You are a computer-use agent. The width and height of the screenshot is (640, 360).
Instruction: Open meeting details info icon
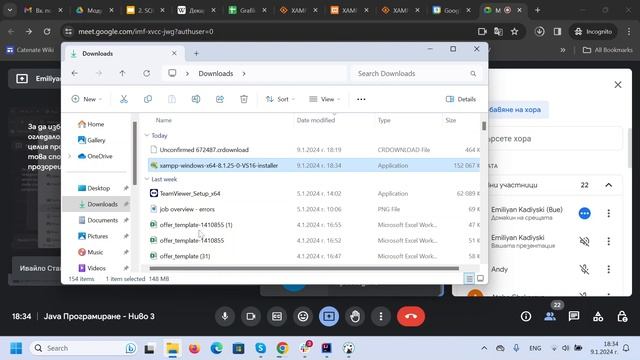(526, 316)
